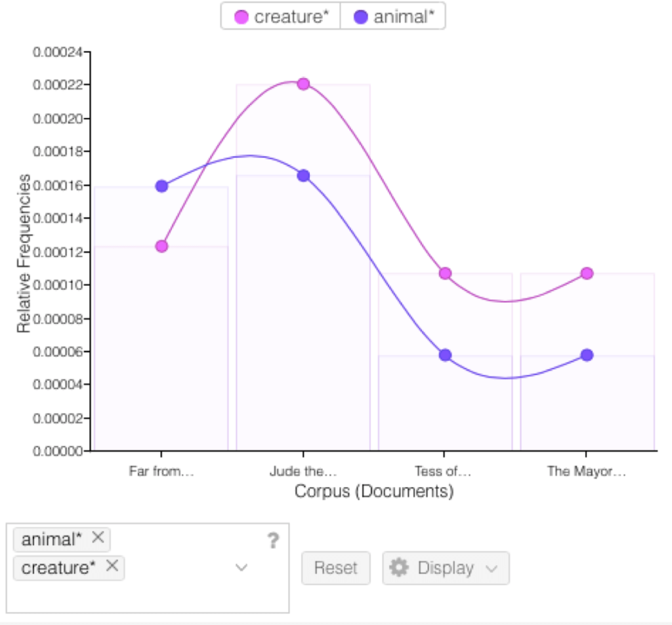
Task: Click the pink creature* legend dot
Action: click(242, 17)
